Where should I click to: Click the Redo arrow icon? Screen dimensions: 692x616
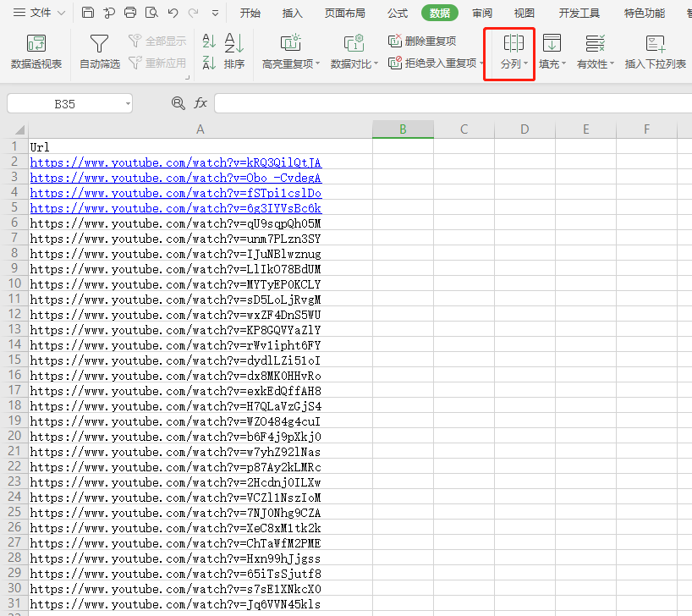coord(193,13)
